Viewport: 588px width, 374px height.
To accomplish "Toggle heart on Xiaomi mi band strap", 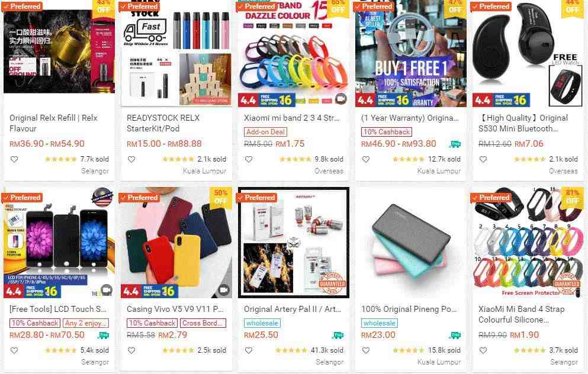I will click(249, 159).
